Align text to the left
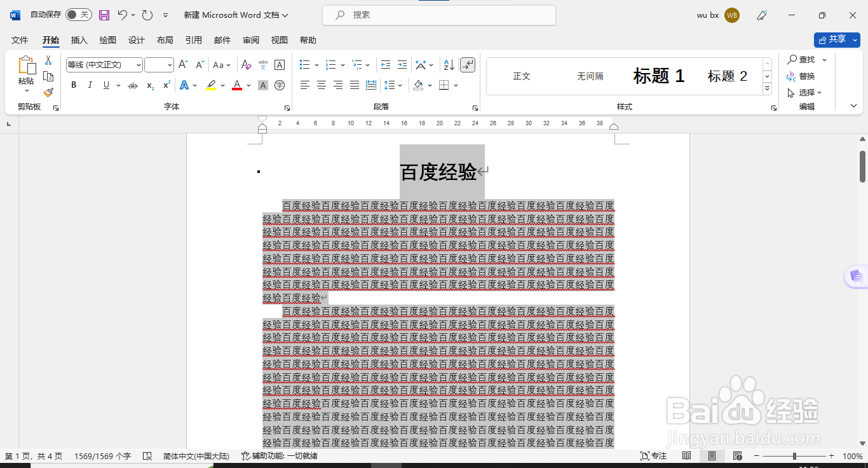The height and width of the screenshot is (468, 868). (x=305, y=85)
